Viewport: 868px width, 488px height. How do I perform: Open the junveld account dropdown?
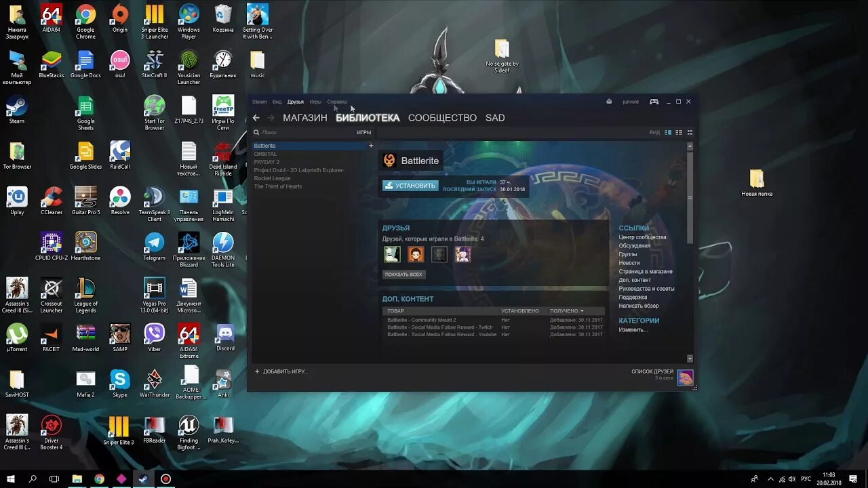pyautogui.click(x=631, y=102)
